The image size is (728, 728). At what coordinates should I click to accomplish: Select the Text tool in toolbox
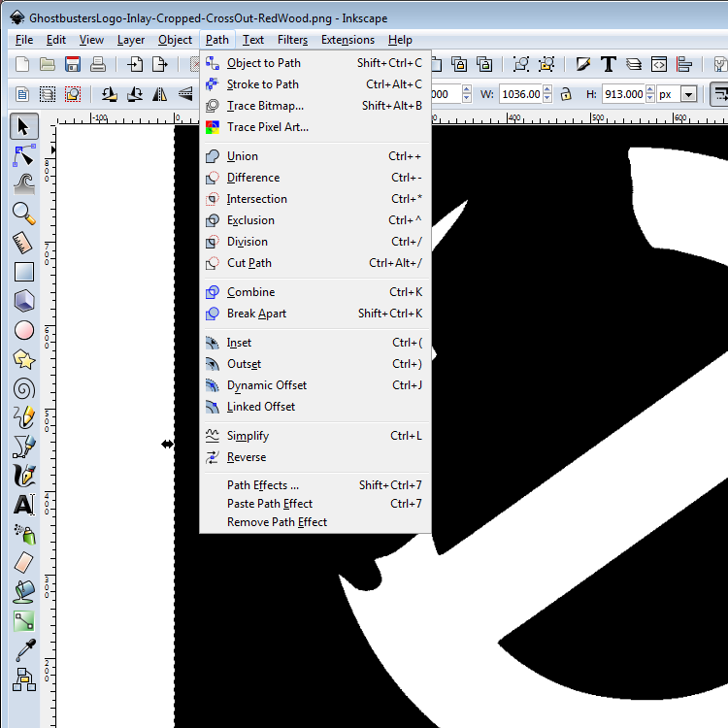pos(23,505)
